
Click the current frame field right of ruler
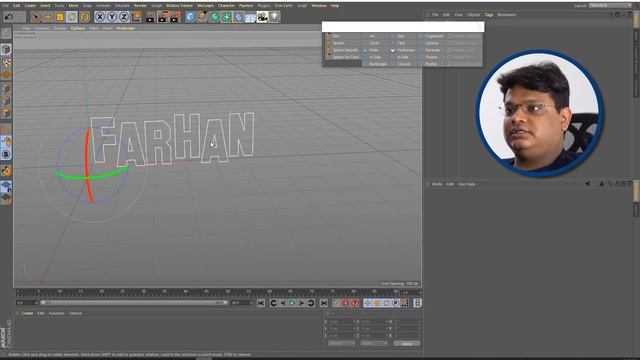coord(411,293)
